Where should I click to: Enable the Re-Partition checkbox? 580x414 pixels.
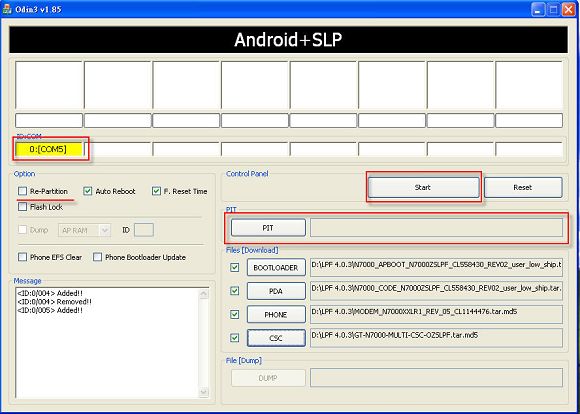[23, 191]
